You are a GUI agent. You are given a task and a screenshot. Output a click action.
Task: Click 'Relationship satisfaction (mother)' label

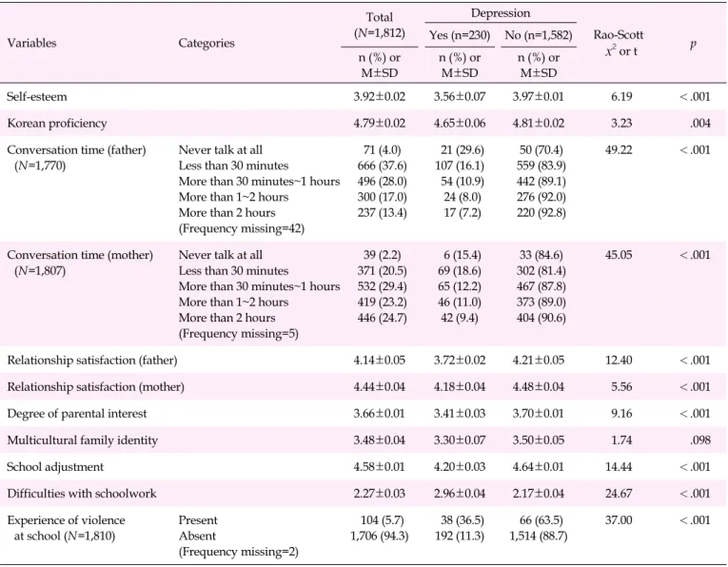[x=96, y=386]
